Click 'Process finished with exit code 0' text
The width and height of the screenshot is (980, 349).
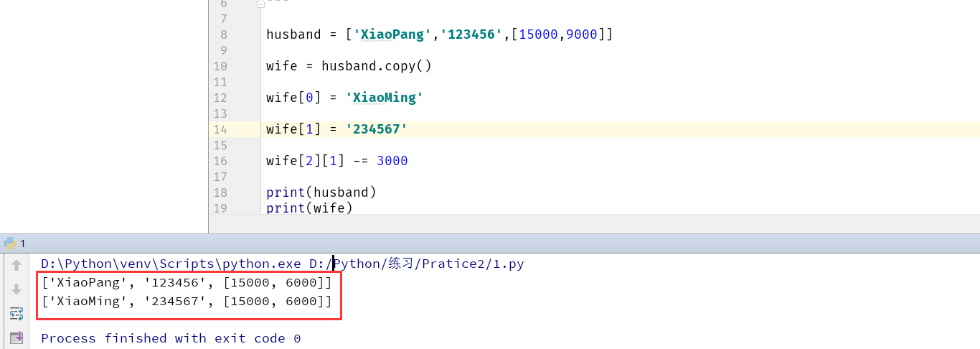pyautogui.click(x=171, y=338)
